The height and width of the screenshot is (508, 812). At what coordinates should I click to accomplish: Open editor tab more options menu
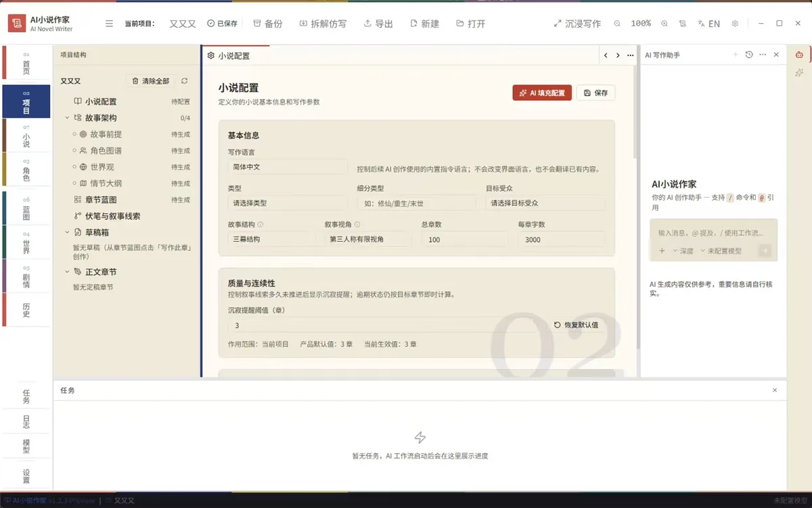(630, 56)
